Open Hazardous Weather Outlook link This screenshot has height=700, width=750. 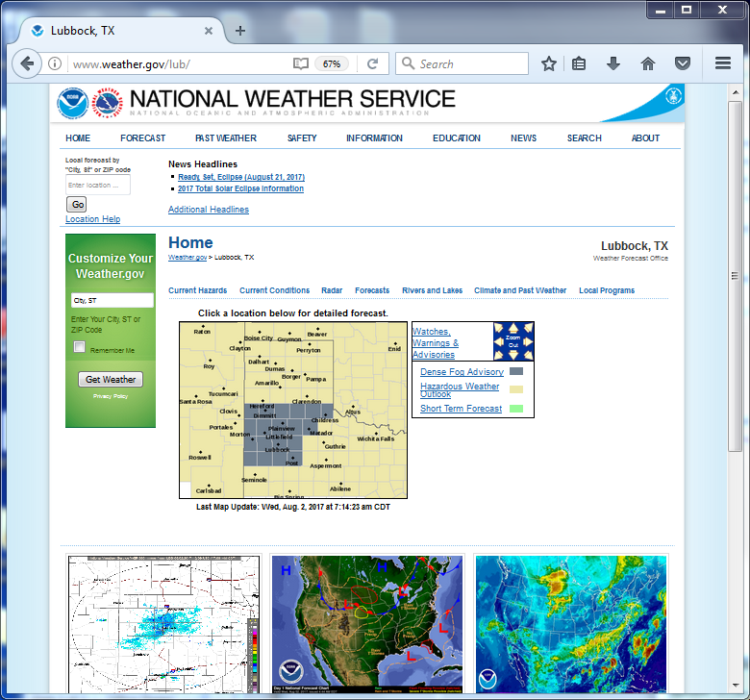pos(460,390)
